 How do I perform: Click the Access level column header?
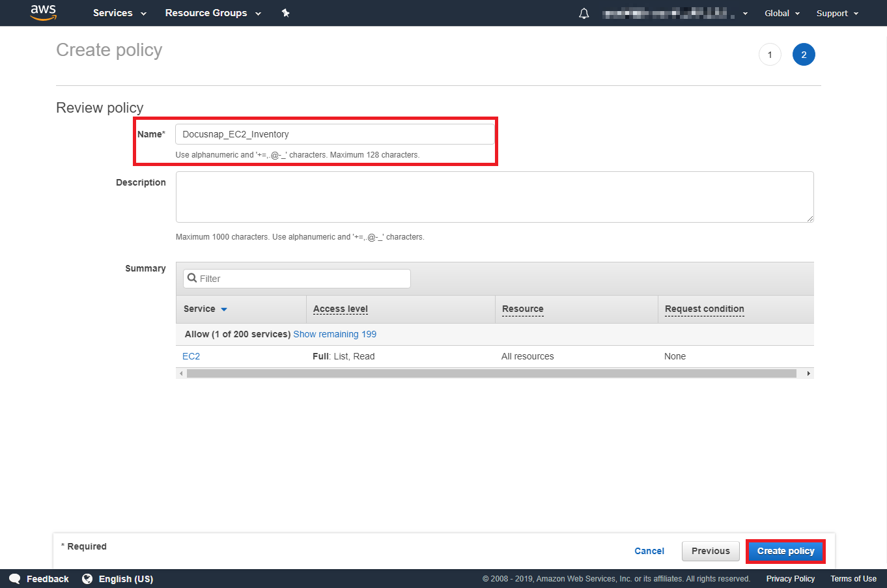(341, 309)
